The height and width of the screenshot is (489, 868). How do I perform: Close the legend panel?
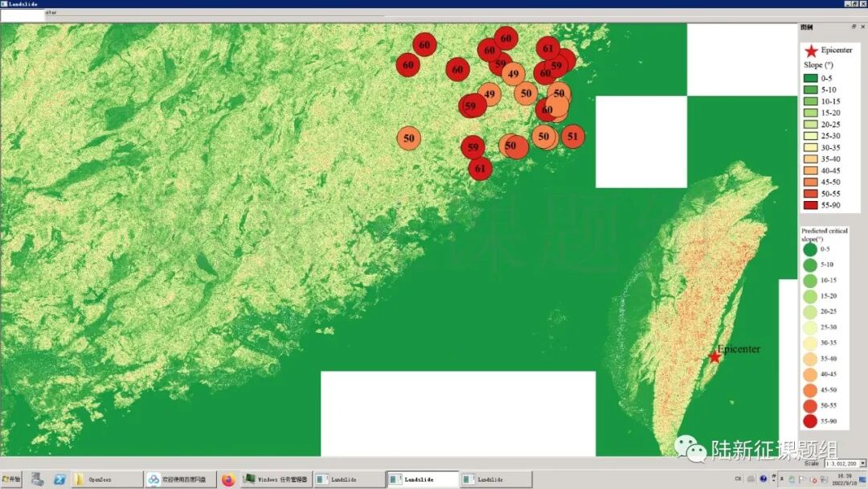(862, 27)
